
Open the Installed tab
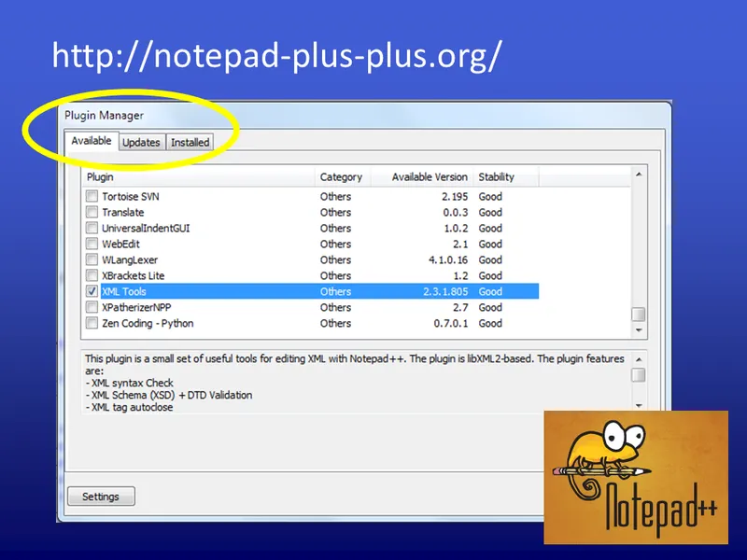[x=190, y=142]
